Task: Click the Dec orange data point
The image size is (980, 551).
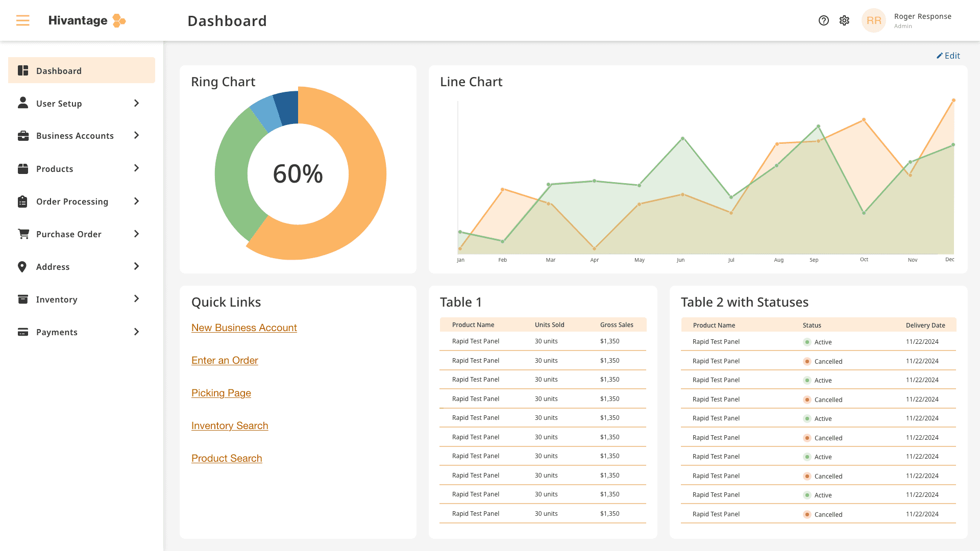Action: pos(953,101)
